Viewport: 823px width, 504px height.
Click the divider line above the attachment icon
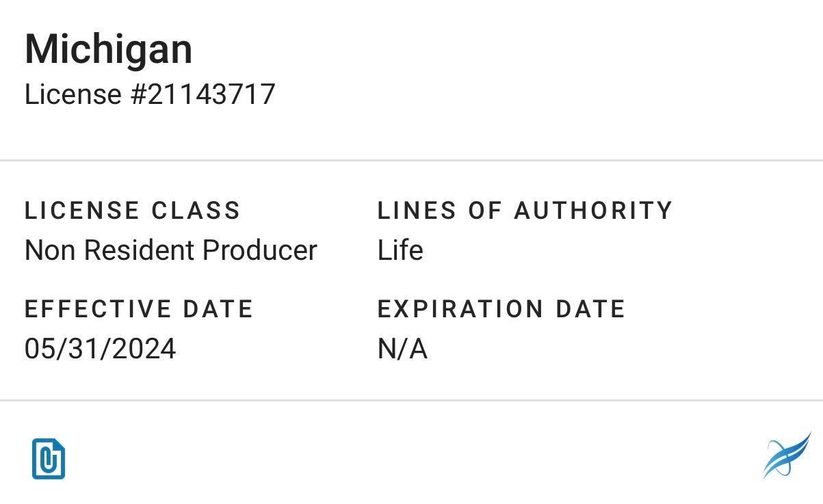(411, 400)
